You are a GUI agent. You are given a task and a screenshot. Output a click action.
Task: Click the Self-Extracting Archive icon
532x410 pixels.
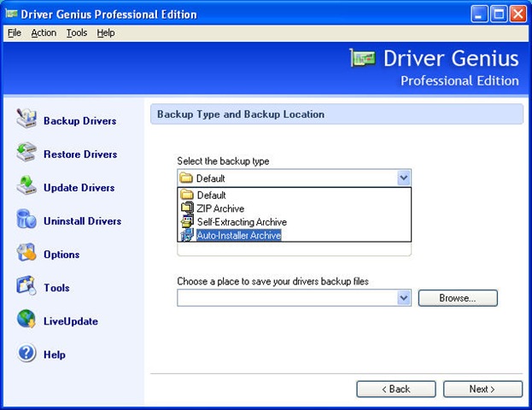point(187,221)
